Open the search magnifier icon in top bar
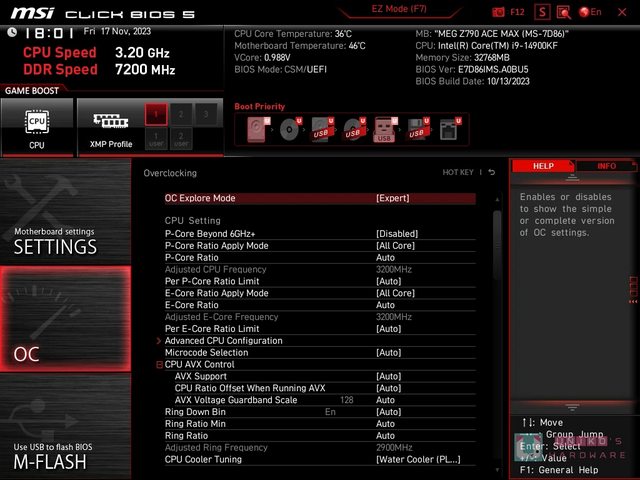The width and height of the screenshot is (640, 480). pos(565,12)
